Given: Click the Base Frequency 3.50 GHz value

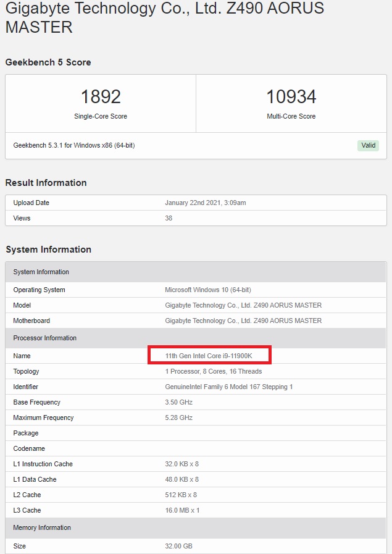Looking at the screenshot, I should [x=178, y=402].
